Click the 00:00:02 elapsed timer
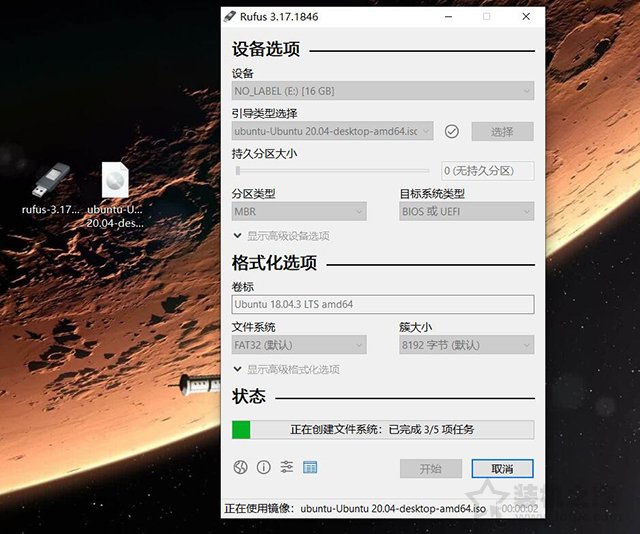Viewport: 640px width, 534px height. point(520,509)
